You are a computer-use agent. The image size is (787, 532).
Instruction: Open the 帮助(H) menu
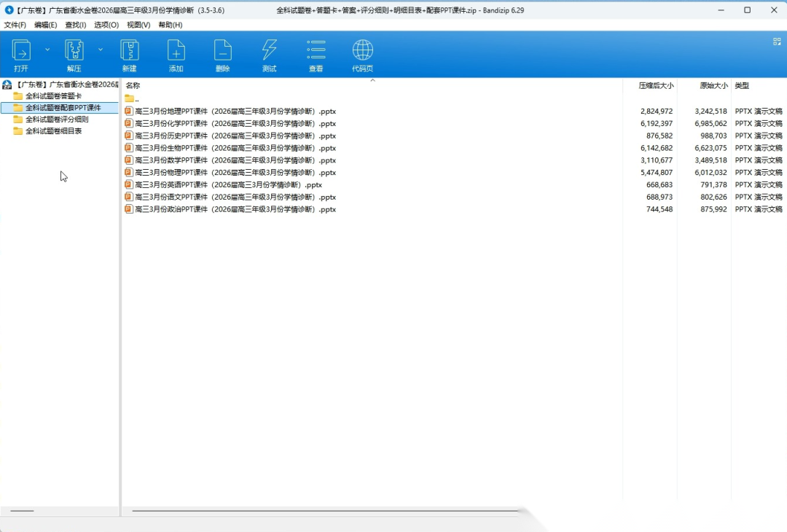[x=171, y=25]
